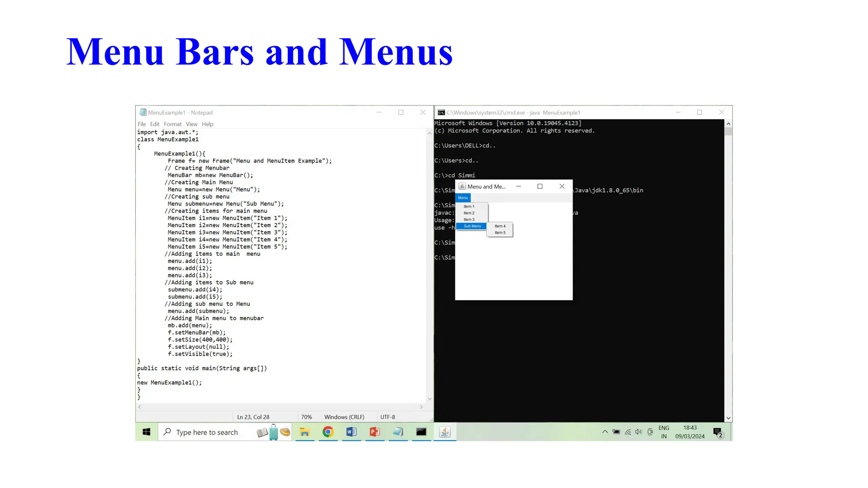Open the Wi-Fi network icon
Image resolution: width=868 pixels, height=488 pixels.
click(x=628, y=432)
